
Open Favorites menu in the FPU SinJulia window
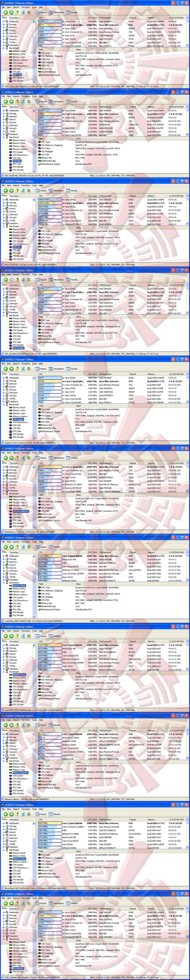[x=25, y=274]
